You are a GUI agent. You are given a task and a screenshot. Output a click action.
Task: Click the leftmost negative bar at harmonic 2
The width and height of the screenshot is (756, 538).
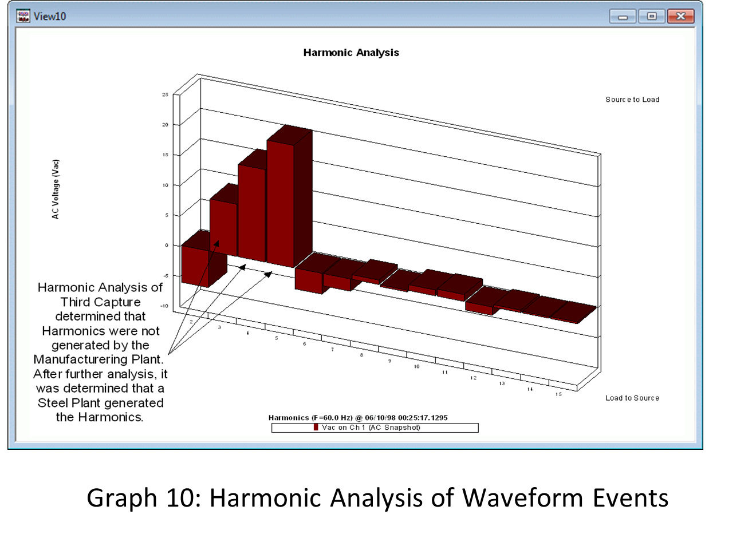pos(195,265)
